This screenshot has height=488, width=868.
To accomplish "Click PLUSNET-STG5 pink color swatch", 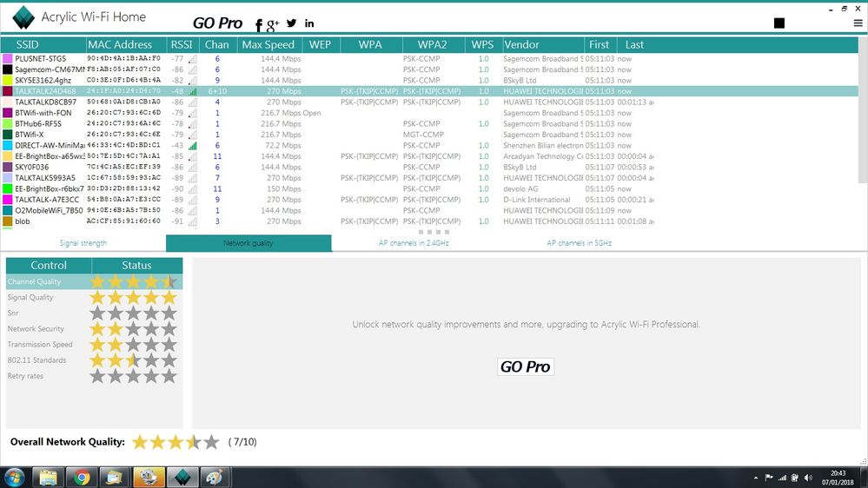I will click(x=7, y=59).
